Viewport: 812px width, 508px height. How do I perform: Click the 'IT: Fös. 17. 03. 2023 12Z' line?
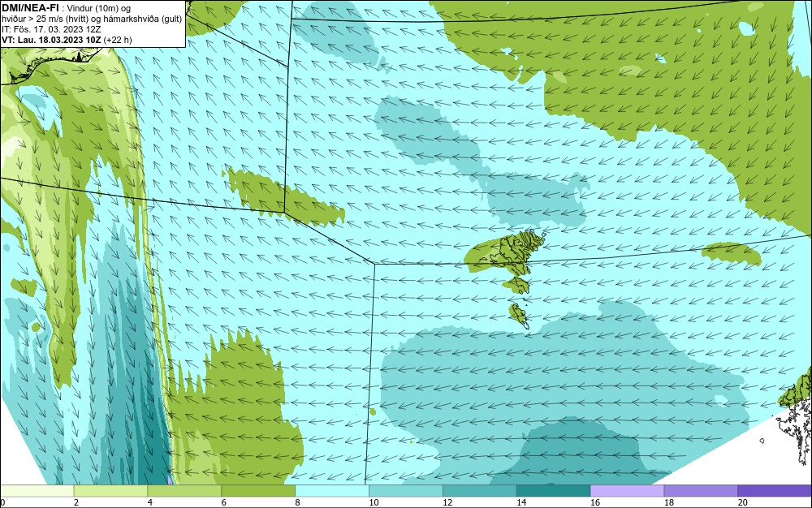coord(50,29)
